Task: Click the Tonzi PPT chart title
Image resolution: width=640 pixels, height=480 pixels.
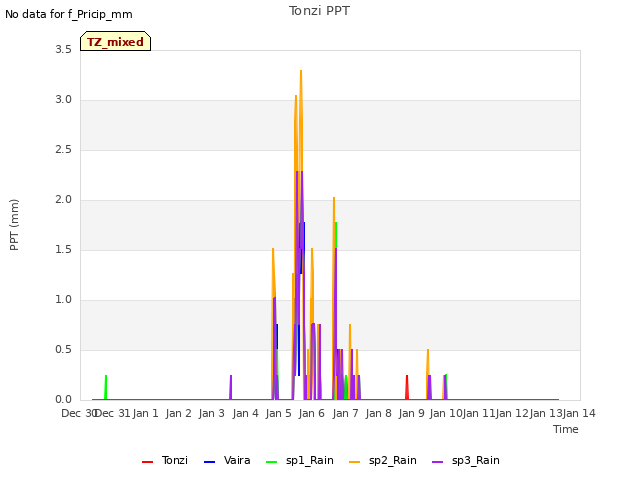Action: click(319, 11)
